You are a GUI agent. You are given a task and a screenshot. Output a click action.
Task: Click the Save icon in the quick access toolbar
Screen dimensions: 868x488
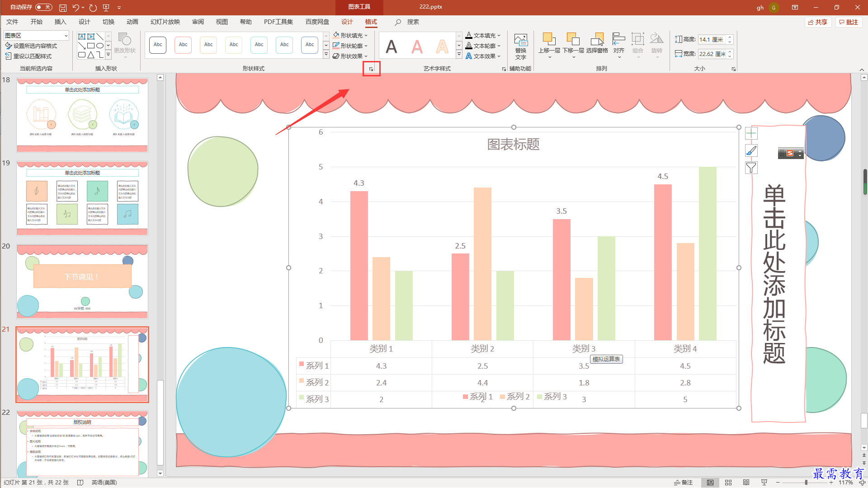pos(63,7)
